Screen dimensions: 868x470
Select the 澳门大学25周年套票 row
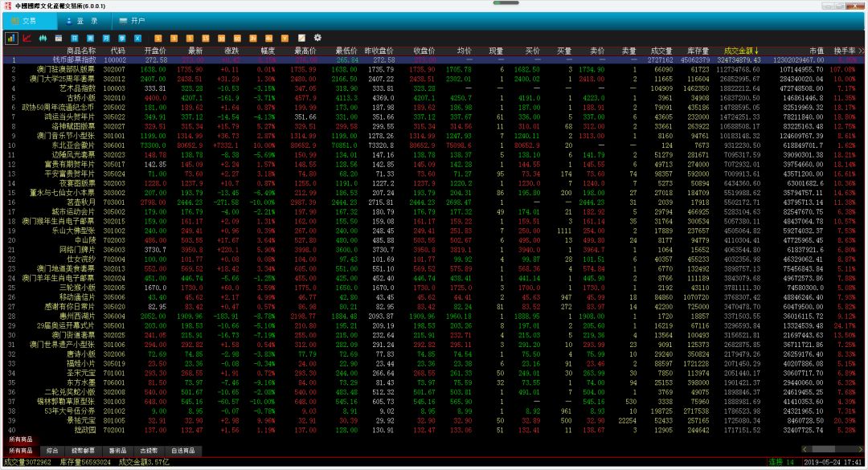coord(432,80)
